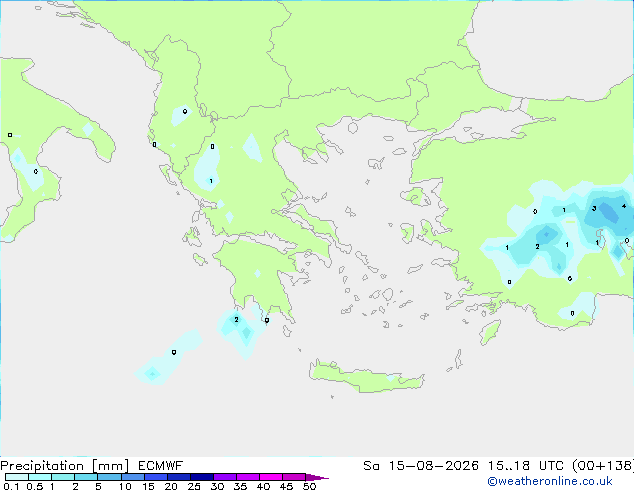Pick the 45–50 mm legend swatch
Screen dimensions: 634x490
click(x=294, y=477)
